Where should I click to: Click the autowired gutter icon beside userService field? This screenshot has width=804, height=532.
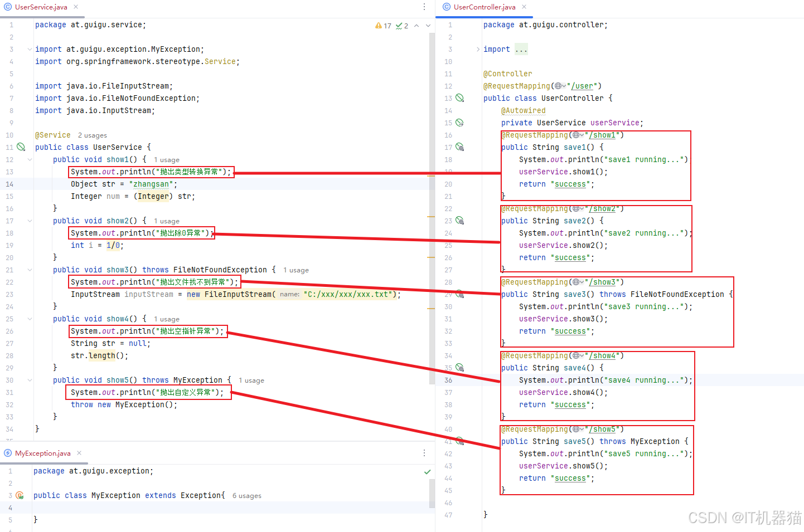coord(460,123)
